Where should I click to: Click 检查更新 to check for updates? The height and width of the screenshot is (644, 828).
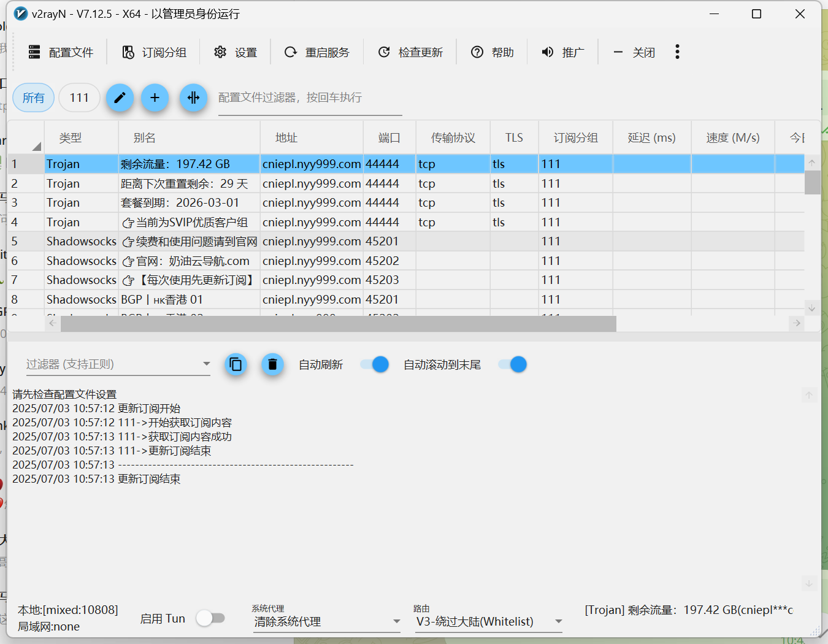410,52
